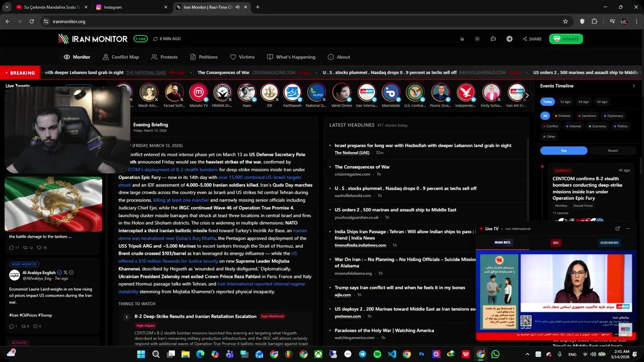Select the 1d ago timeline filter
Image resolution: width=644 pixels, height=362 pixels.
(x=565, y=102)
